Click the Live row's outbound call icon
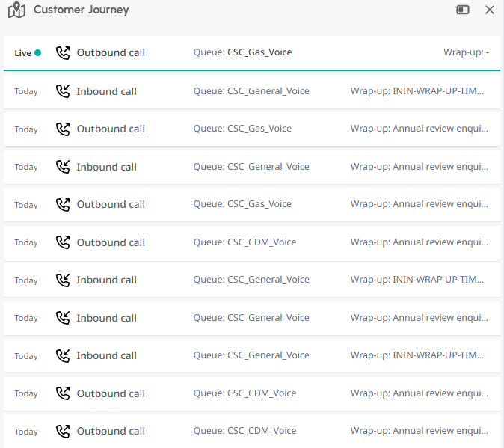The width and height of the screenshot is (504, 448). click(63, 53)
